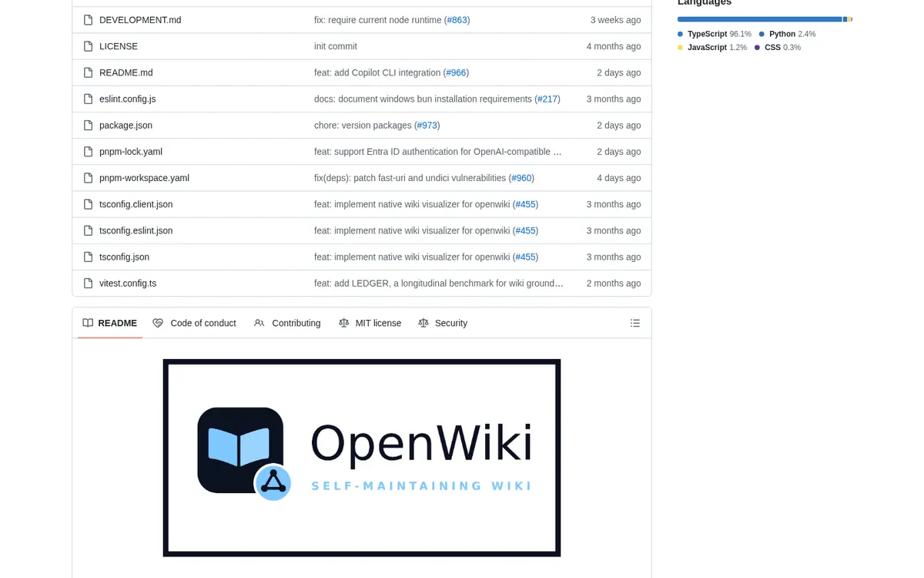Open pnpm-lock.yaml file

coord(131,152)
